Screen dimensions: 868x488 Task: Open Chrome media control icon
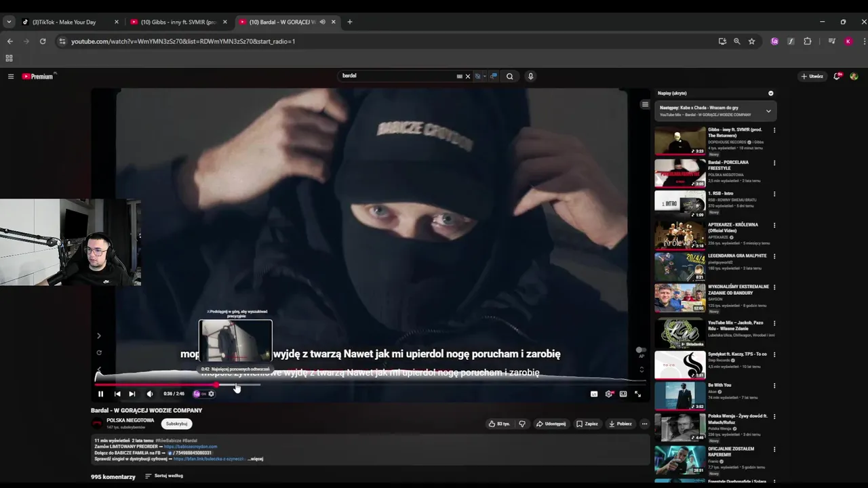832,41
